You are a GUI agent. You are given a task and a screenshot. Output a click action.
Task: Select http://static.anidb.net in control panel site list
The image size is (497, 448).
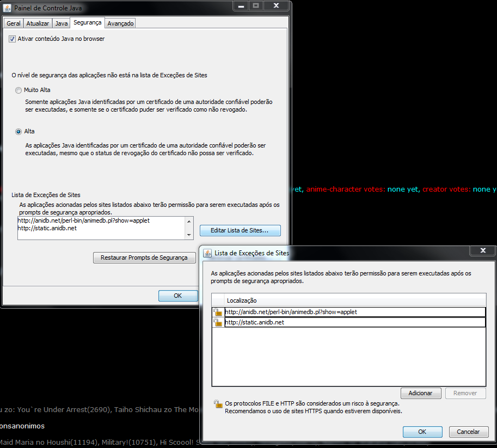tap(47, 228)
